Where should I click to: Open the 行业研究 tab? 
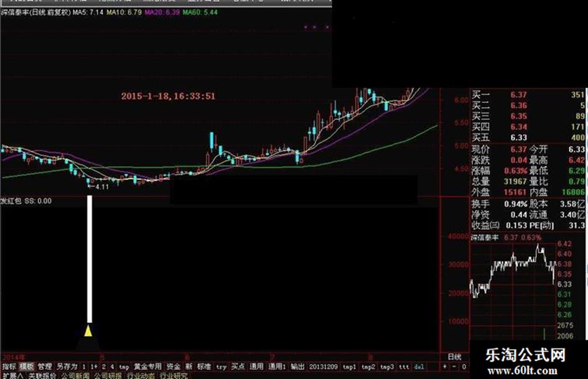tap(174, 375)
